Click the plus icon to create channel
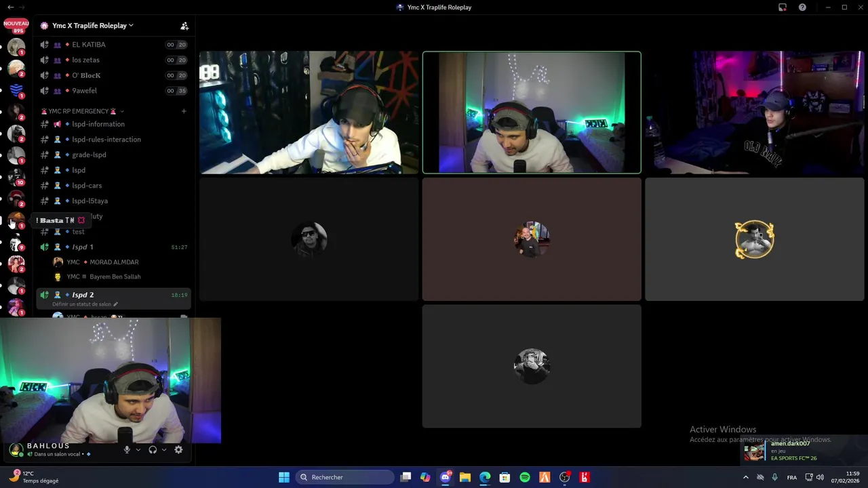The image size is (868, 488). [184, 111]
